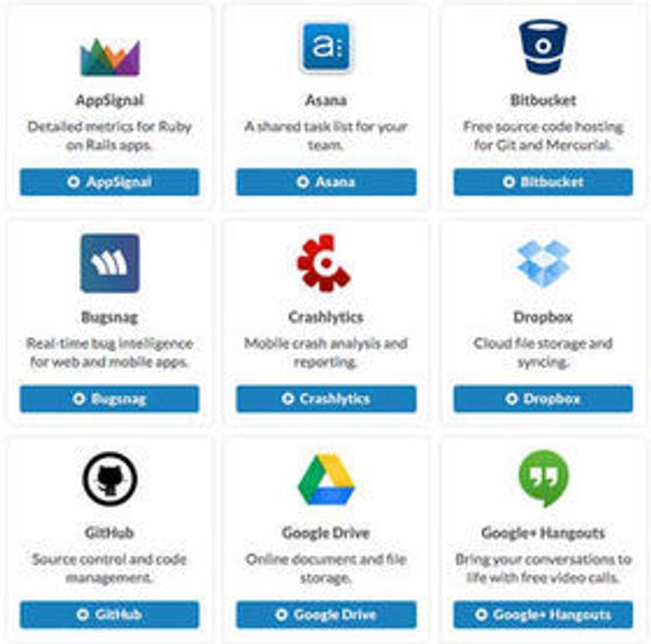Select the red Crashlytics gear logo
The height and width of the screenshot is (644, 651).
click(x=325, y=263)
